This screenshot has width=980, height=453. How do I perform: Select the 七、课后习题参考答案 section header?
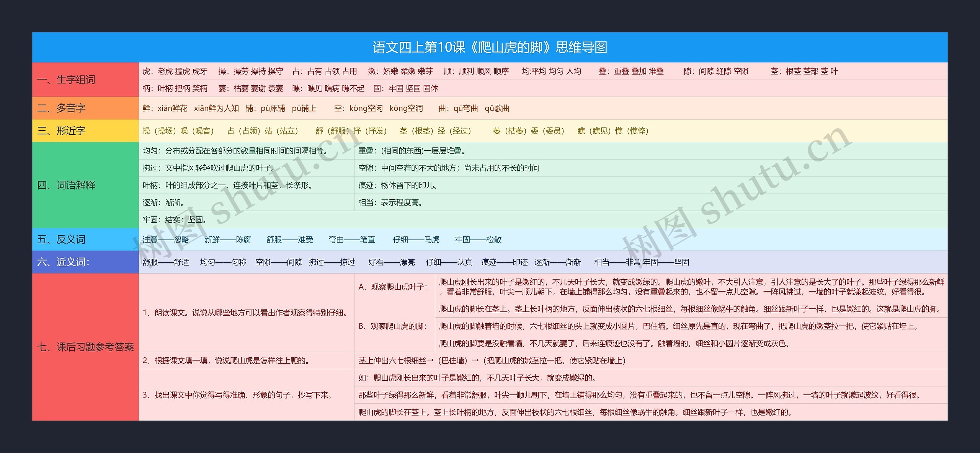[x=85, y=347]
